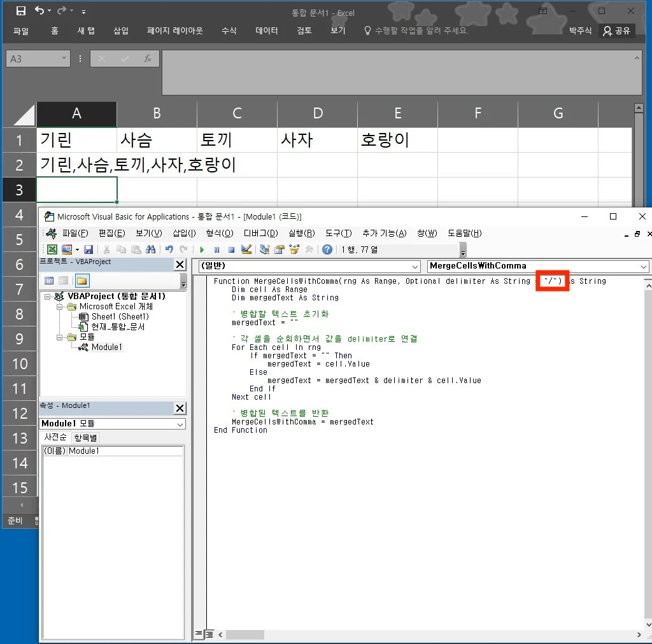Collapse the Microsoft Excel 개체 folder node
Screen dimensions: 652x644
coord(59,307)
